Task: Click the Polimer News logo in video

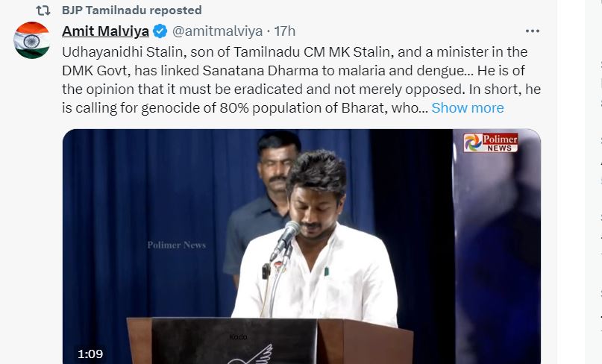Action: tap(490, 142)
